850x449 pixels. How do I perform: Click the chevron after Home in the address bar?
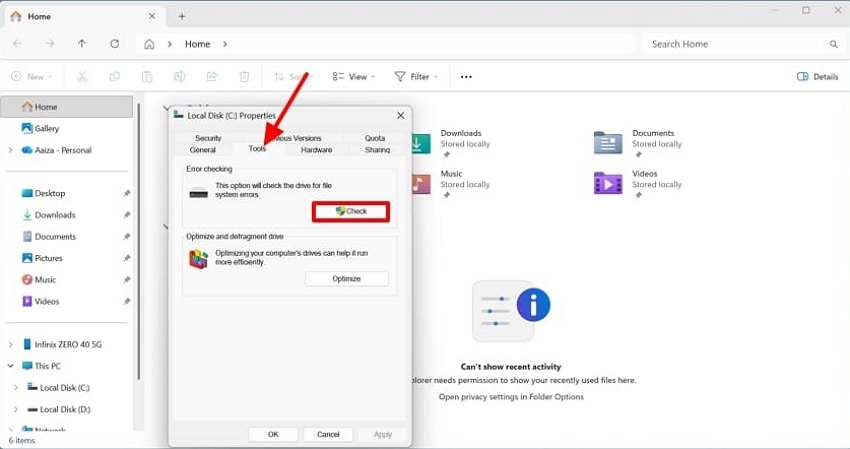225,44
